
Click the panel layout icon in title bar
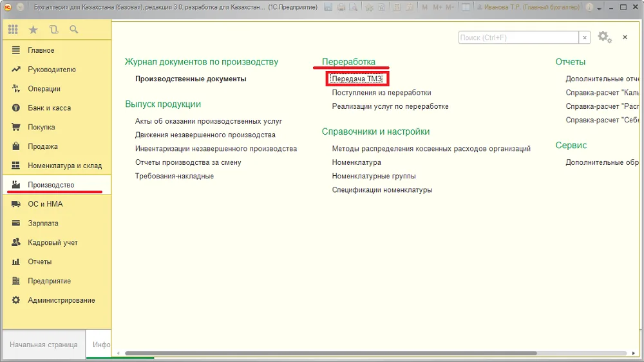[x=466, y=7]
